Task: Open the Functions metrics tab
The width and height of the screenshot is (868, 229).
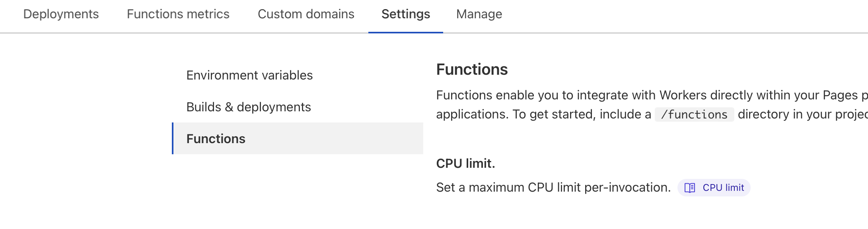Action: click(178, 14)
